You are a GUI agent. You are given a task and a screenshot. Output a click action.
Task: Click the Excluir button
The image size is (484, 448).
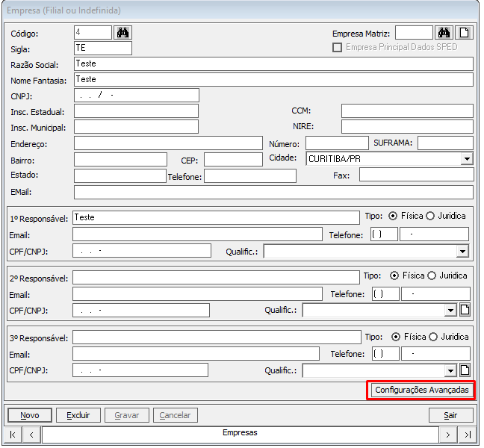[78, 415]
